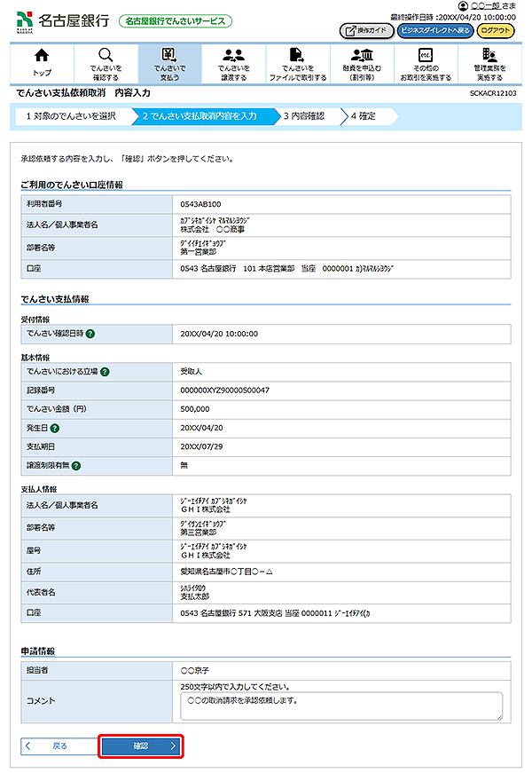Click ビジネスダイレクトへ戻る button

tap(434, 30)
